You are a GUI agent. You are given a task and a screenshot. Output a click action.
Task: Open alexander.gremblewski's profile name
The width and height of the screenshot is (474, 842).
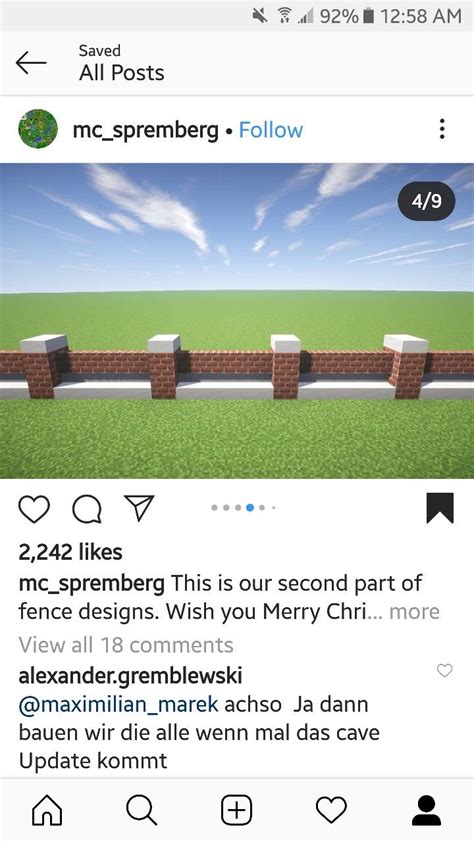[x=130, y=676]
